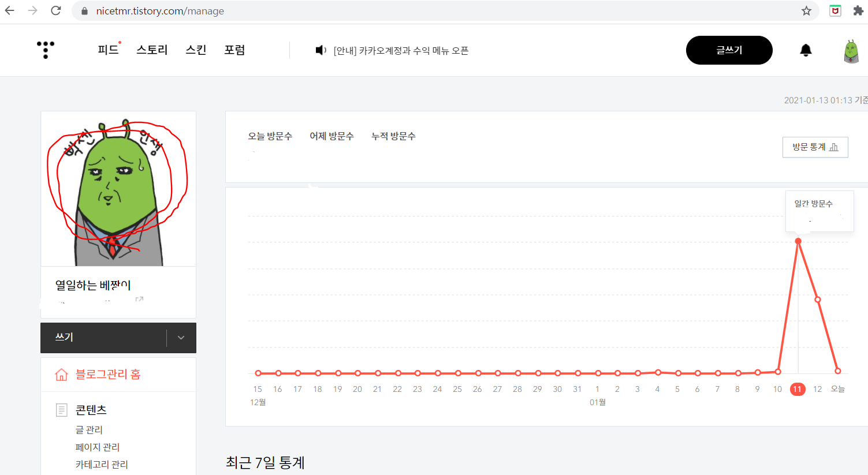The image size is (868, 475).
Task: Click the 오늘 data point on the chart
Action: [837, 371]
